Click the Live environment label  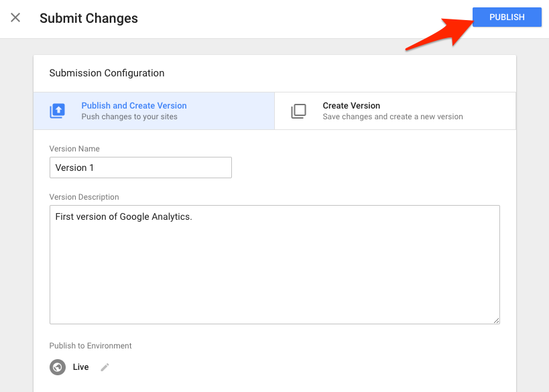coord(80,367)
